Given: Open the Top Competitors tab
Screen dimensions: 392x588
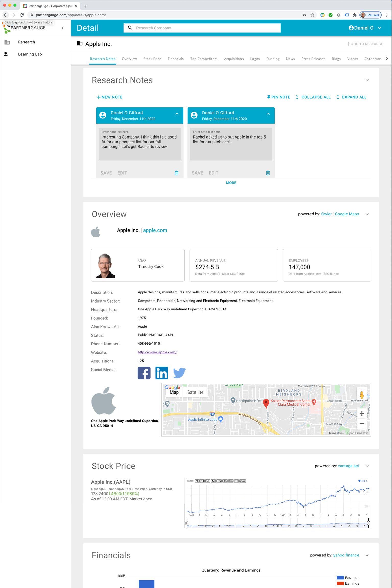Looking at the screenshot, I should 204,59.
